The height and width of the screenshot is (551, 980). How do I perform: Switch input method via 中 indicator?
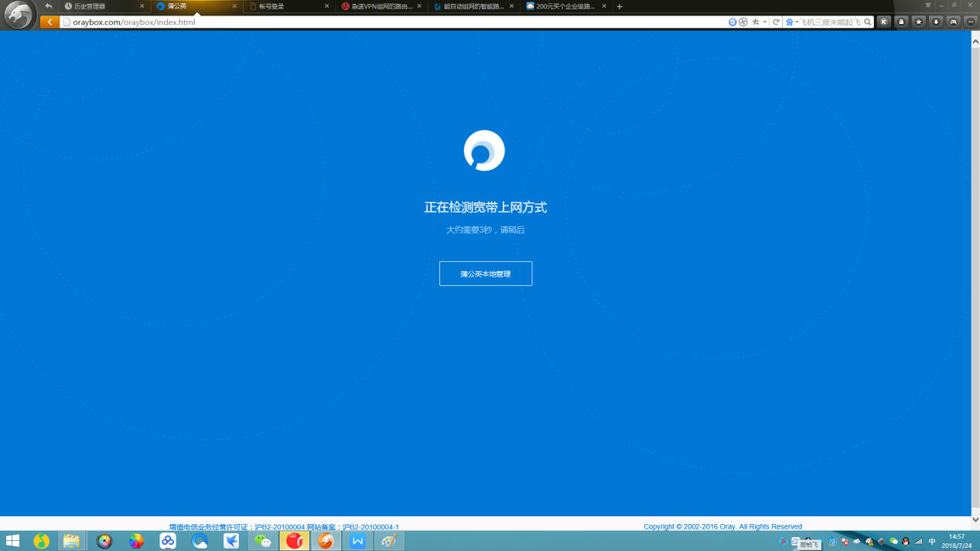coord(932,542)
